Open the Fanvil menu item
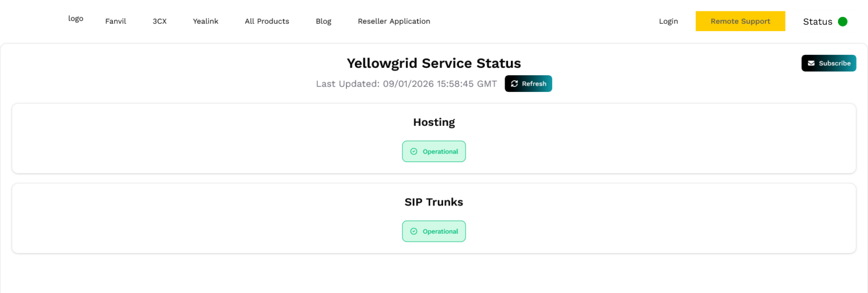The height and width of the screenshot is (293, 868). pyautogui.click(x=115, y=21)
